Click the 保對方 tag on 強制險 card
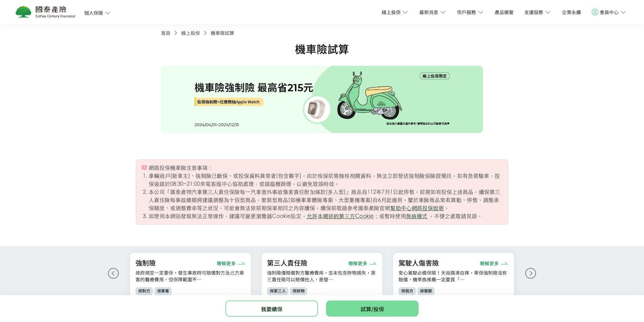644x322 pixels. pyautogui.click(x=144, y=291)
